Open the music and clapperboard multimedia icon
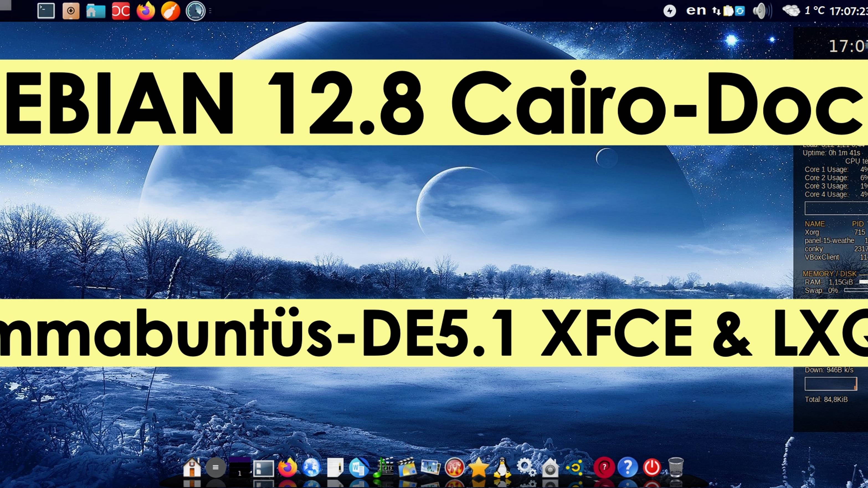The width and height of the screenshot is (868, 488). coord(383,468)
